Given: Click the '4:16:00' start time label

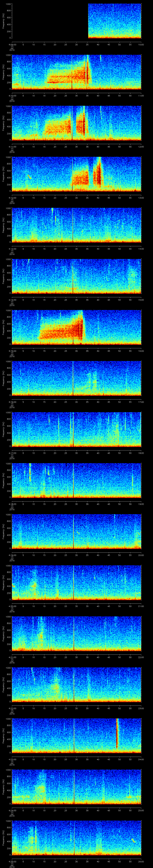Looking at the screenshot, I should pyautogui.click(x=12, y=402).
